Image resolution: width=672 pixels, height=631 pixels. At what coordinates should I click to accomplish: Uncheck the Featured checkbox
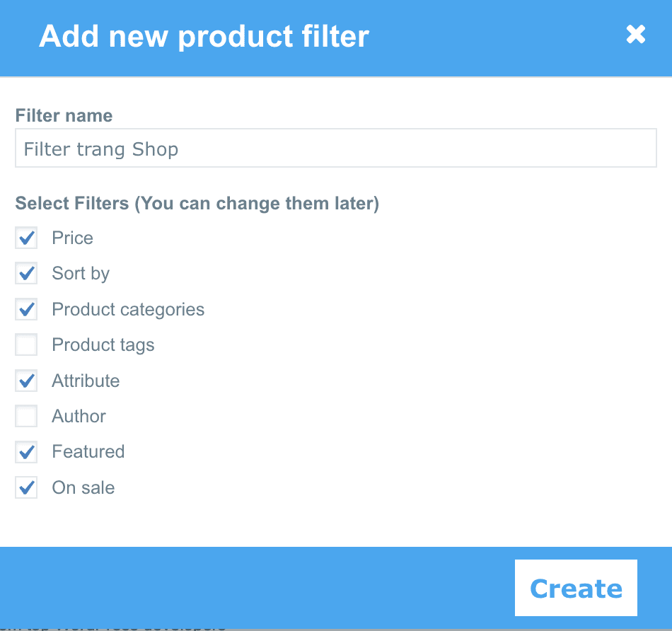click(x=26, y=452)
